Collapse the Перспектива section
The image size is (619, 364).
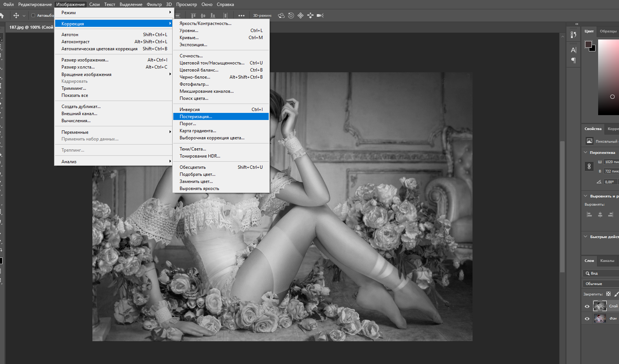pyautogui.click(x=585, y=152)
